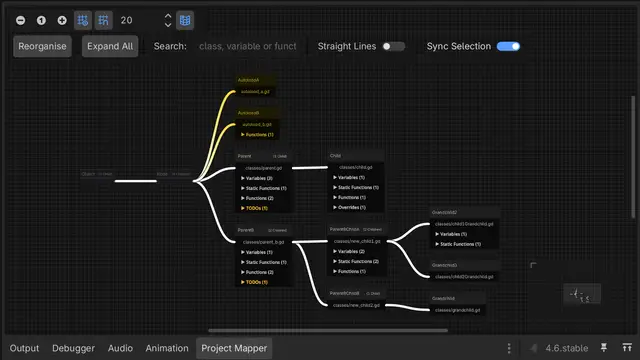Image resolution: width=640 pixels, height=360 pixels.
Task: Expand Variables (1) in Grandchild2 node
Action: [x=451, y=234]
